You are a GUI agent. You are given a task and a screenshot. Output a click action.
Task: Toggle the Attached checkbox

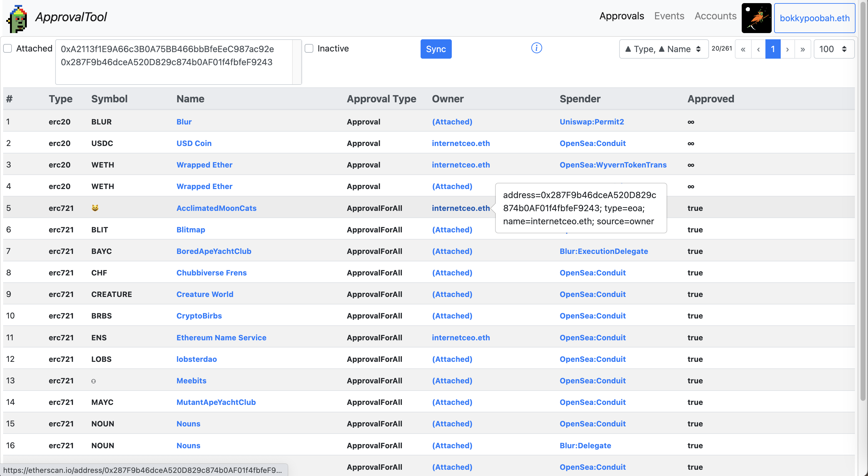[8, 49]
